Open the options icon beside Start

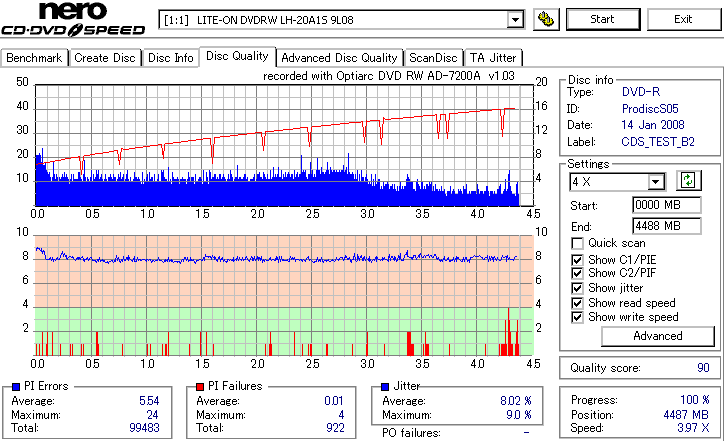point(546,19)
